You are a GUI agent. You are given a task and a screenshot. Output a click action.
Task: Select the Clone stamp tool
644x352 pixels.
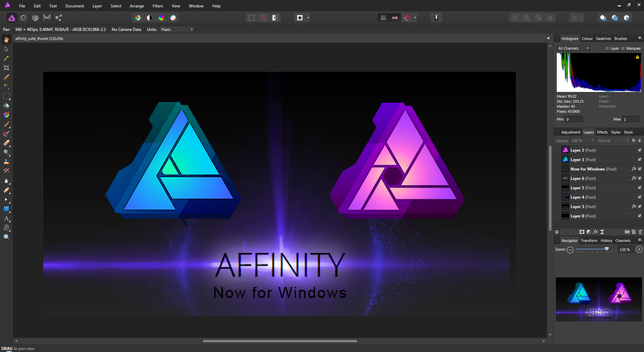(x=6, y=162)
